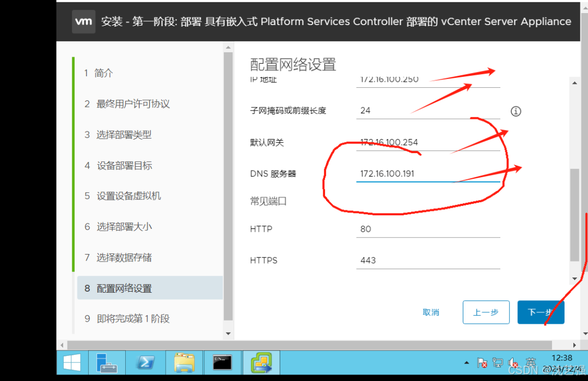Image resolution: width=588 pixels, height=381 pixels.
Task: Click horizontal scrollbar right arrow
Action: pos(574,345)
